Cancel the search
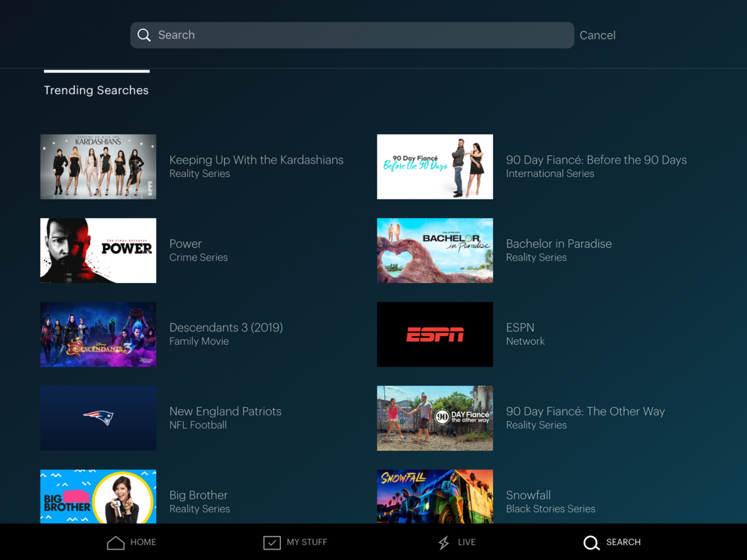The width and height of the screenshot is (747, 560). tap(598, 35)
